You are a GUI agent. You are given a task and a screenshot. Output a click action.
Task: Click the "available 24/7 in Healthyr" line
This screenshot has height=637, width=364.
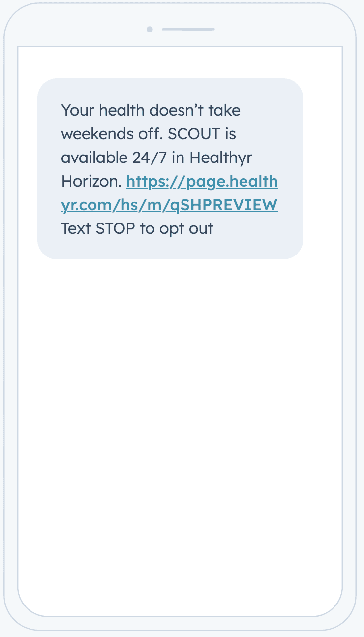(x=156, y=158)
